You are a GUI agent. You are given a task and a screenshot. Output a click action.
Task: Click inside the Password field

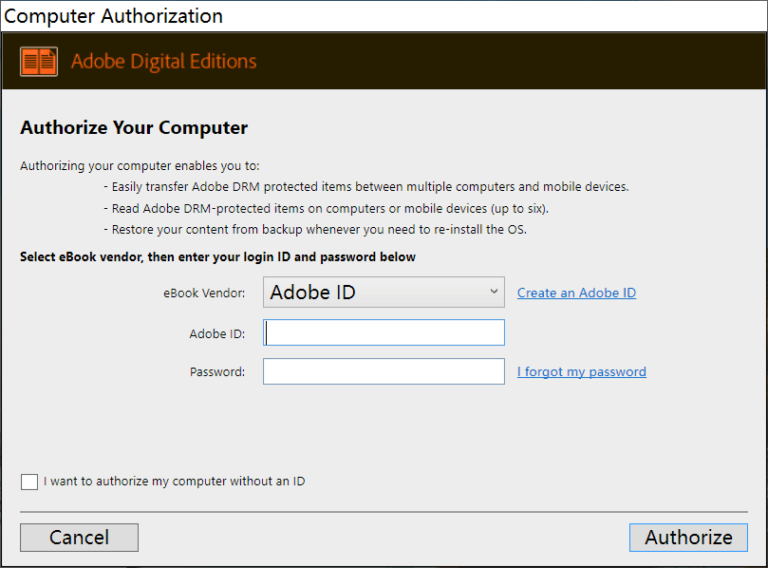[x=384, y=372]
